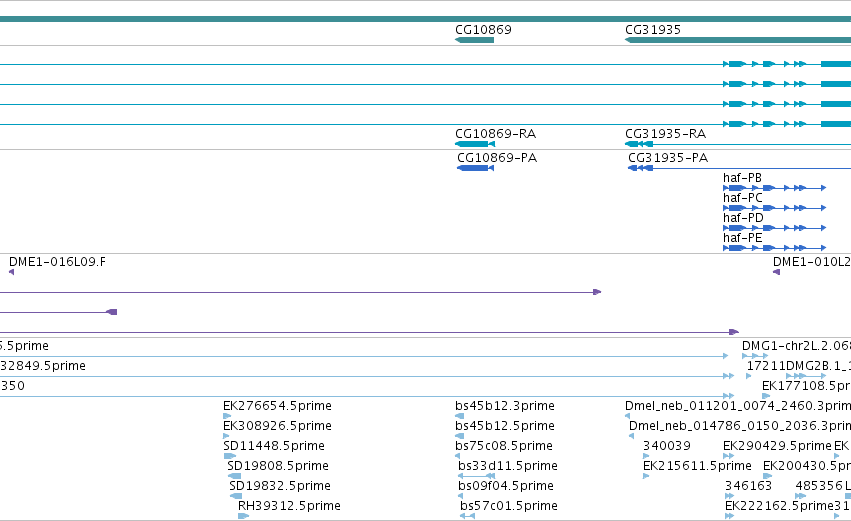Select the CG31935-PA protein label
Viewport: 851px width, 521px height.
pyautogui.click(x=668, y=158)
